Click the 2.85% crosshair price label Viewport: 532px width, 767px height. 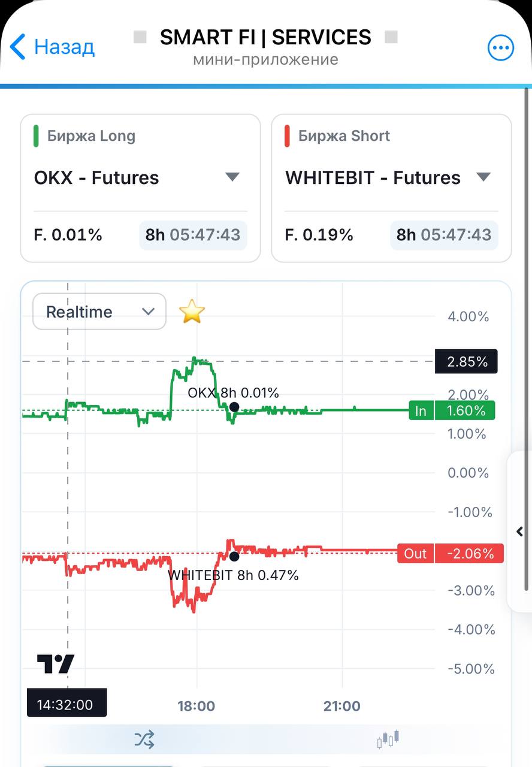(x=467, y=362)
